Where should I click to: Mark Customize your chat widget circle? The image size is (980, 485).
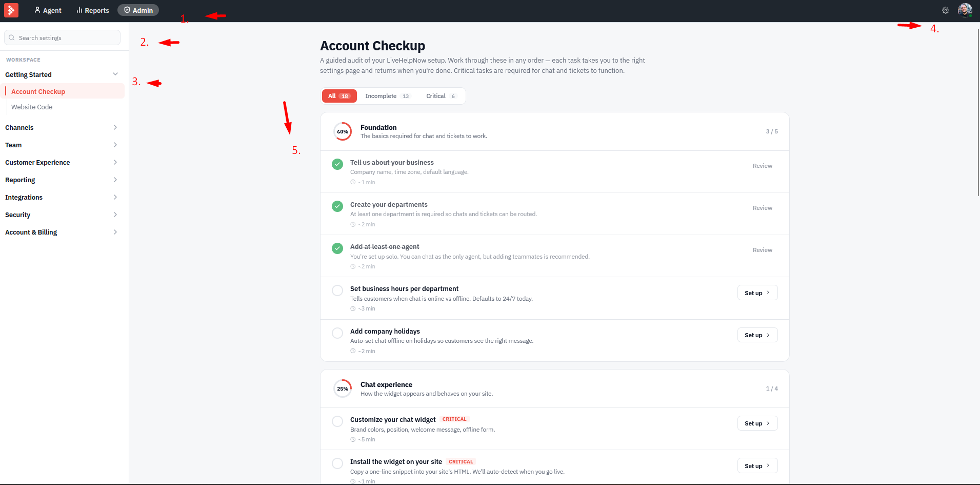click(337, 421)
